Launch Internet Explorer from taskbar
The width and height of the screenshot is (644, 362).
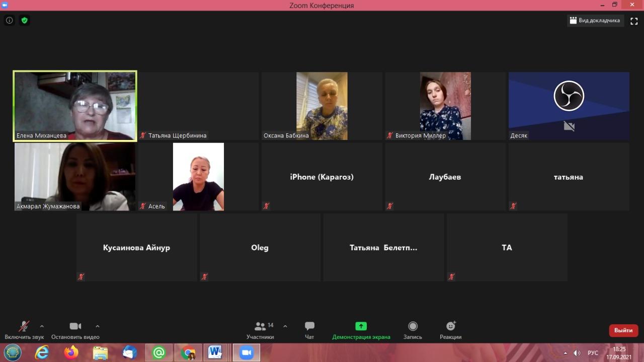tap(42, 352)
